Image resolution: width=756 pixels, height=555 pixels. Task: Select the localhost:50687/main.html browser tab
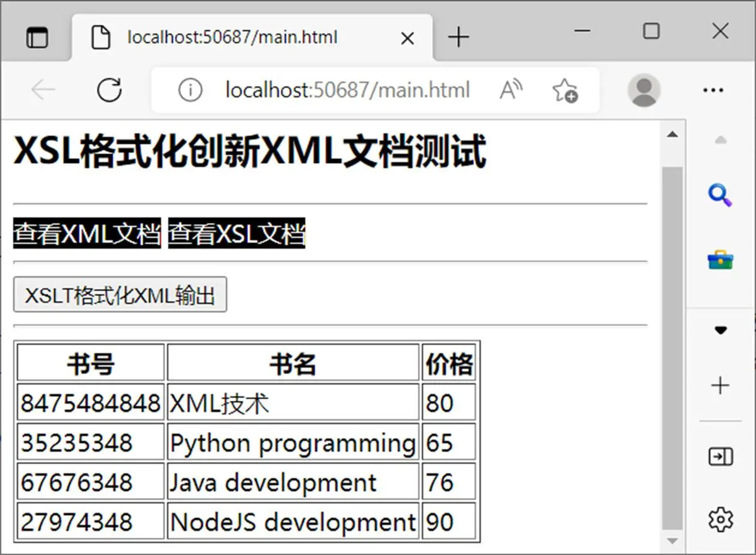[252, 38]
